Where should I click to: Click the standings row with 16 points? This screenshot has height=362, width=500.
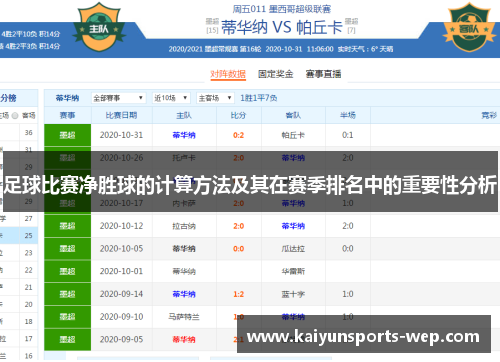19,356
